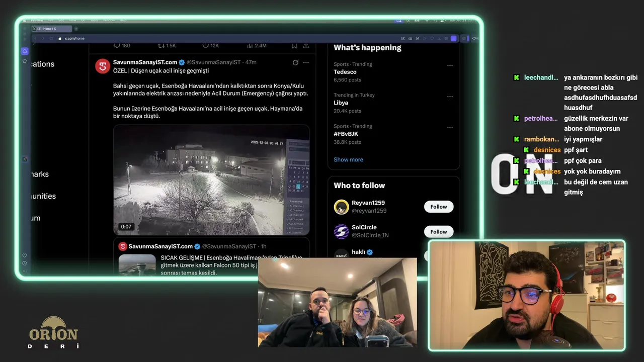Click purple square icon in browser toolbar
The image size is (644, 362).
(453, 38)
